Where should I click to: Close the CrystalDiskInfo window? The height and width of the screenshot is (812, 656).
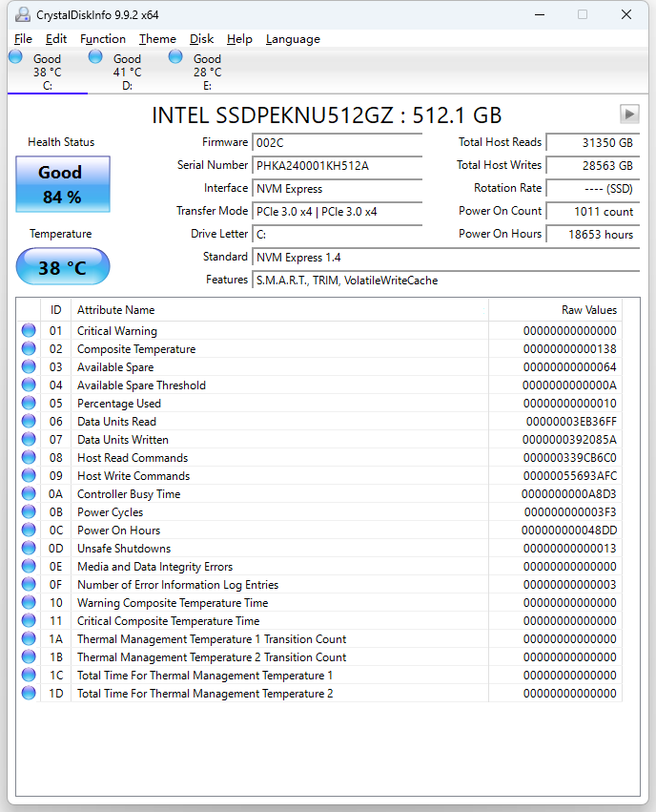click(626, 14)
